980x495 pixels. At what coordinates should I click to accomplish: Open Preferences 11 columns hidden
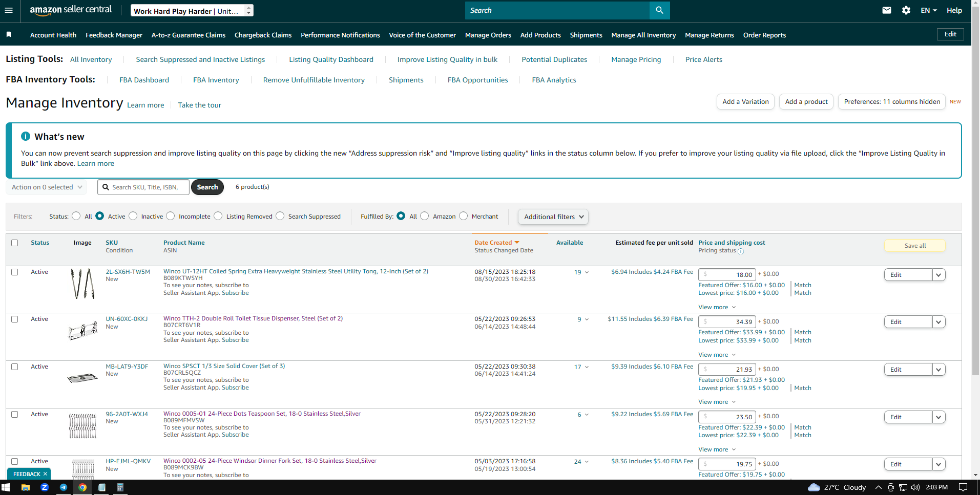892,101
